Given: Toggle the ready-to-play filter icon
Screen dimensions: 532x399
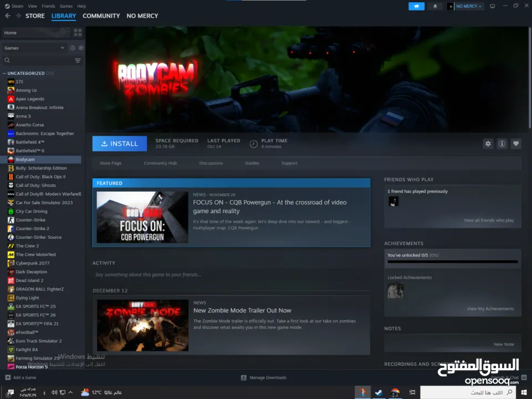Looking at the screenshot, I should pyautogui.click(x=81, y=48).
